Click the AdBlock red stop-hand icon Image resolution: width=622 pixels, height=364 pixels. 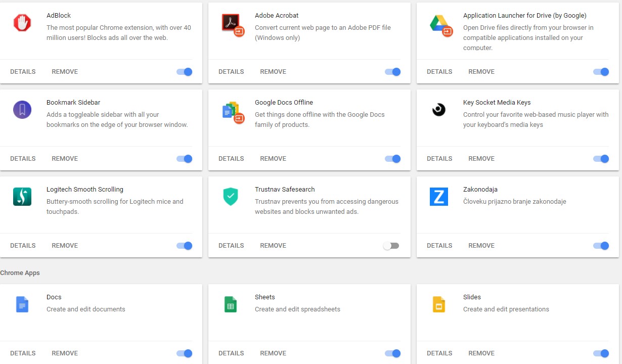point(22,23)
